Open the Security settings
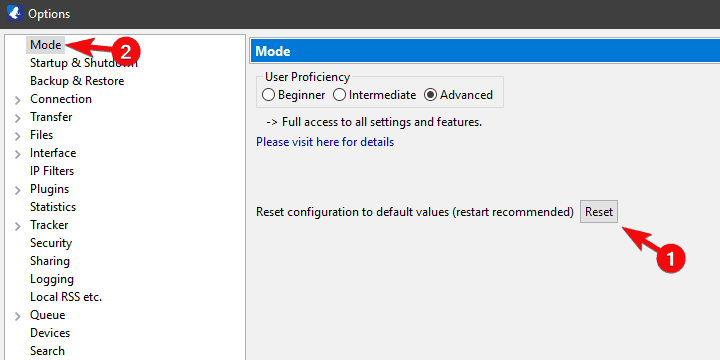 coord(51,242)
